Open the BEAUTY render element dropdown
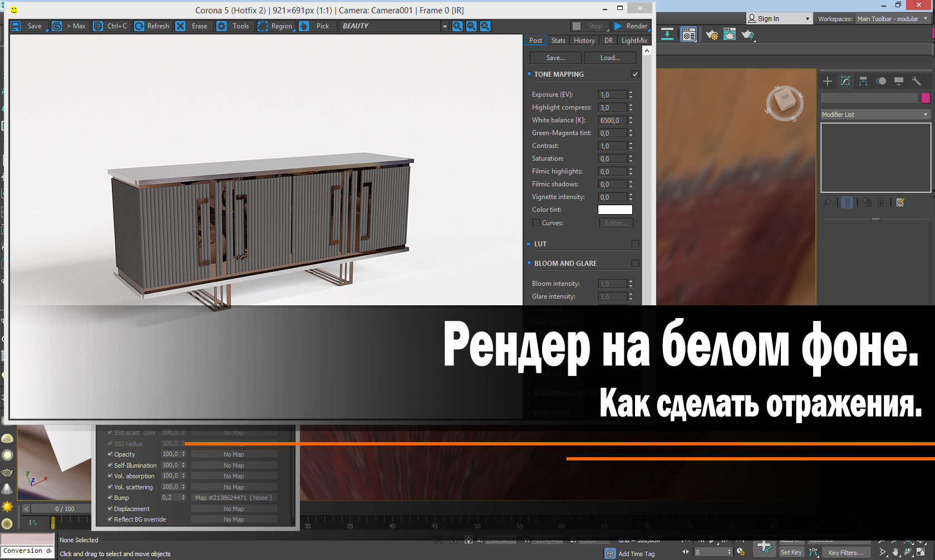 click(x=444, y=26)
